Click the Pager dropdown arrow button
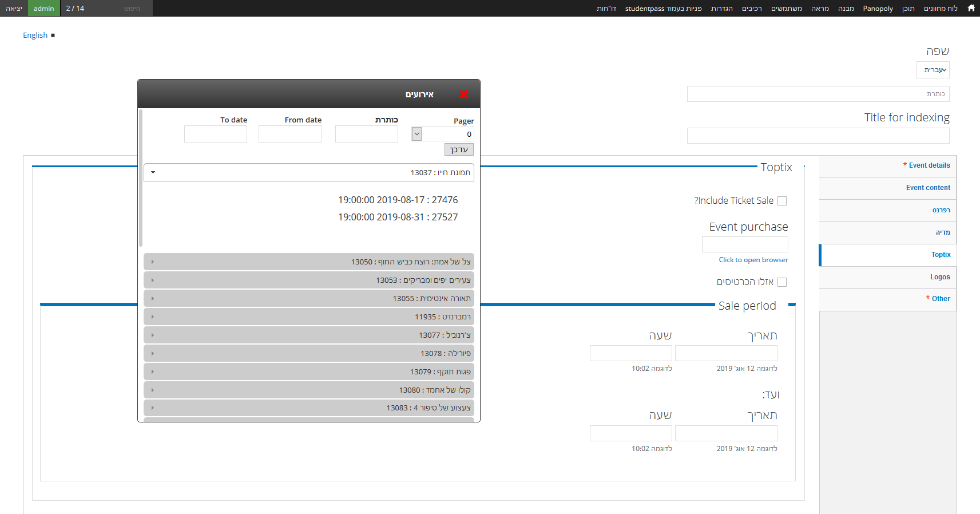Screen dimensions: 980x514 416,134
